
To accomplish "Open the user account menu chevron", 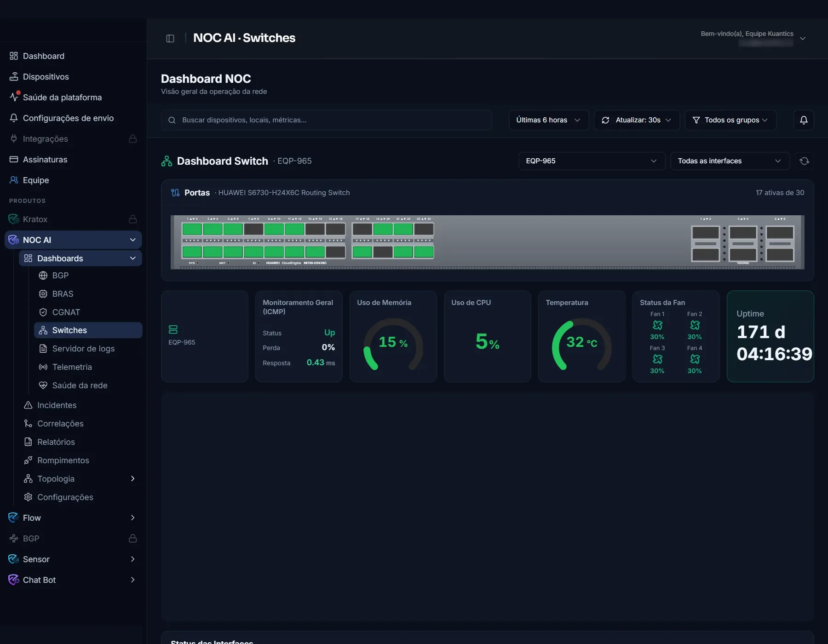I will click(x=803, y=39).
